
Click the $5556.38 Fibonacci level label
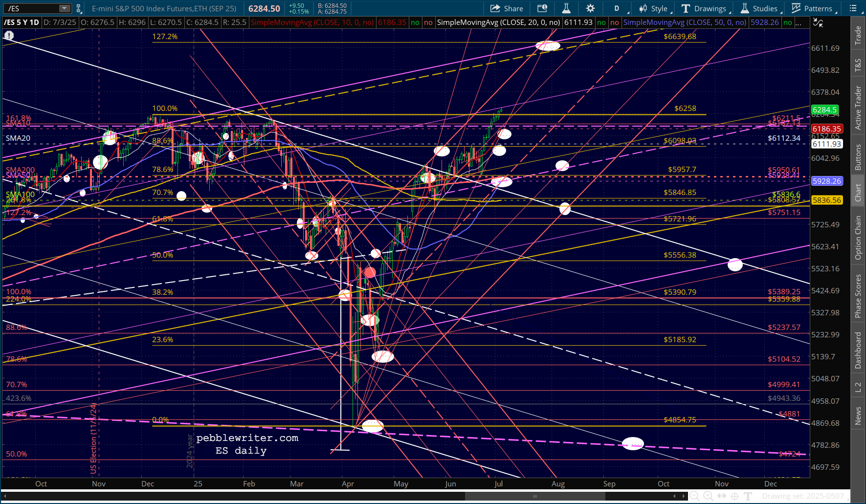click(x=680, y=255)
